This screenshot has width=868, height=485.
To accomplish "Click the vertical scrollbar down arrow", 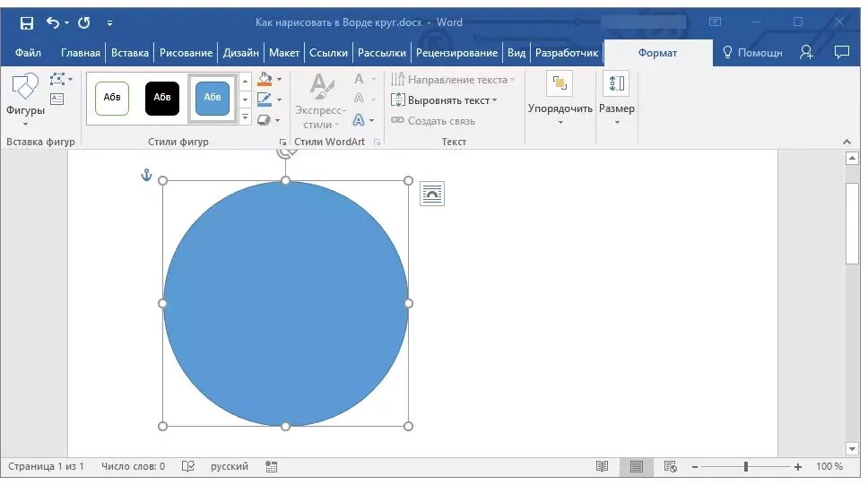I will 852,449.
